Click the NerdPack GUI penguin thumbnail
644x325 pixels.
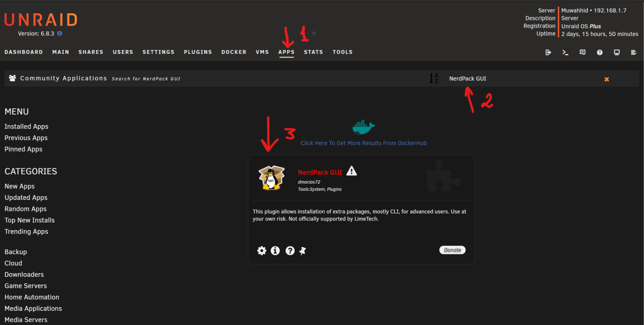click(x=272, y=178)
